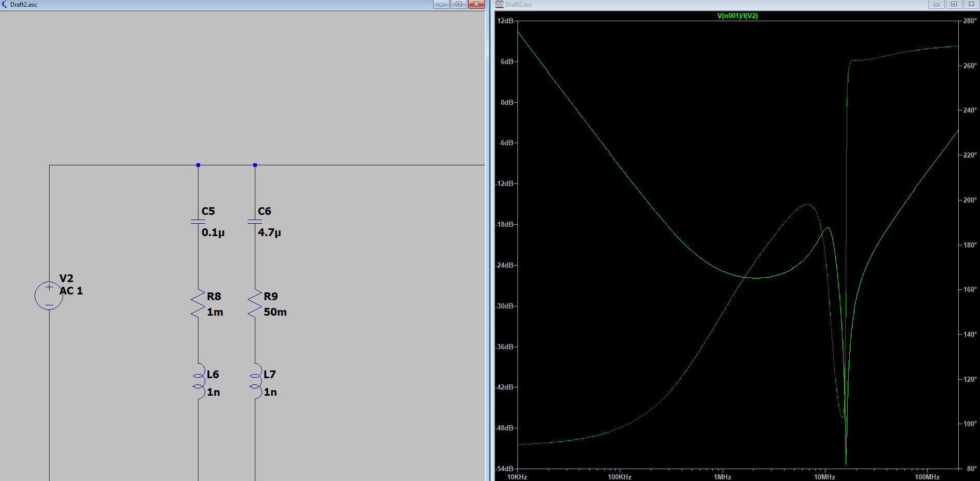
Task: Click the L7 reference label
Action: tap(270, 375)
